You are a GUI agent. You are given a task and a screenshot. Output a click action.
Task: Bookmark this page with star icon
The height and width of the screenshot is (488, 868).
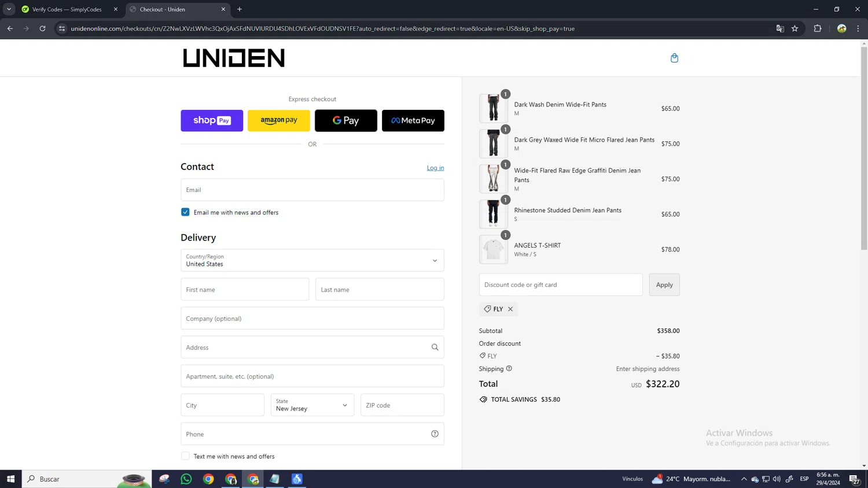pyautogui.click(x=795, y=28)
